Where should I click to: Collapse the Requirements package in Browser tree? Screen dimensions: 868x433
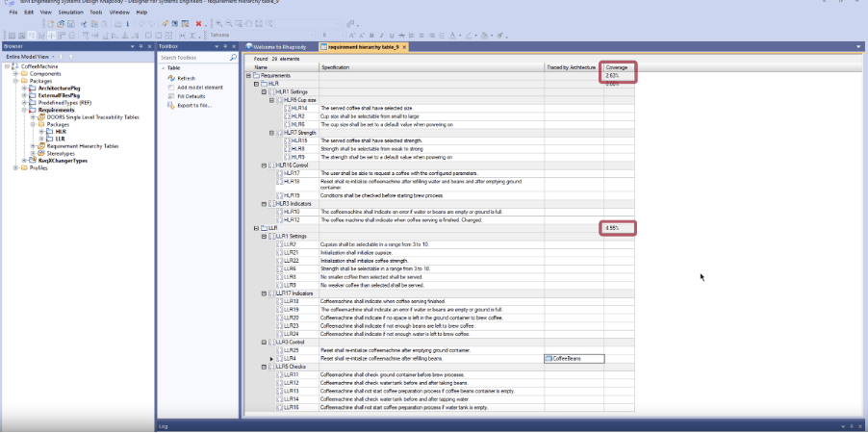24,111
